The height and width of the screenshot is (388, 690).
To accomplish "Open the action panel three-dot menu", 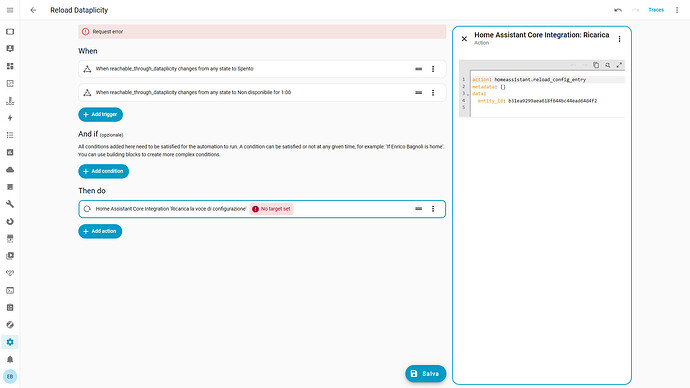I will coord(619,39).
